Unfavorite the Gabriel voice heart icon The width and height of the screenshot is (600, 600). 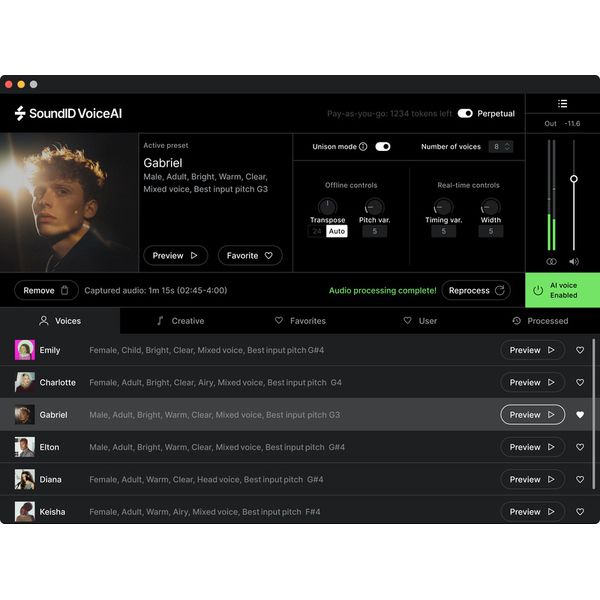click(580, 415)
